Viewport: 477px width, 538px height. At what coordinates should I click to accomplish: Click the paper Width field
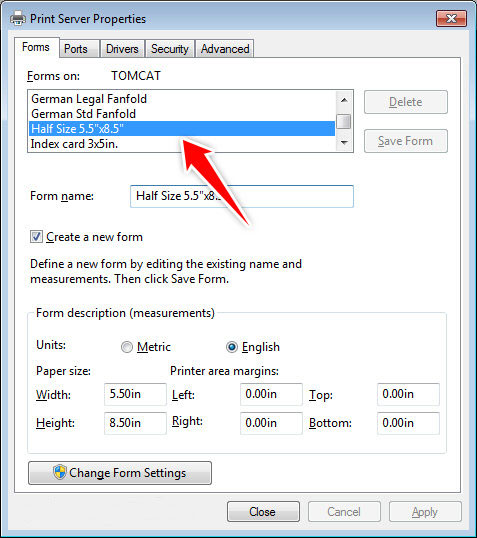[x=135, y=394]
